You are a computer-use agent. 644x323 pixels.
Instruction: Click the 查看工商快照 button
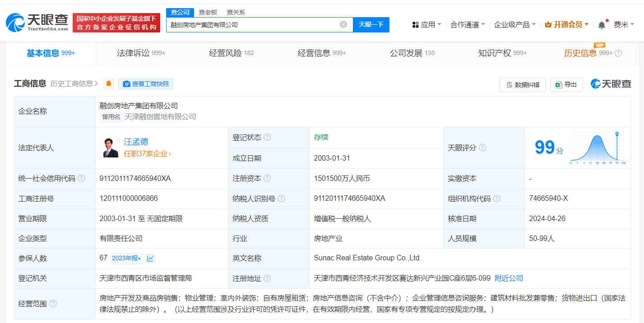(x=146, y=84)
